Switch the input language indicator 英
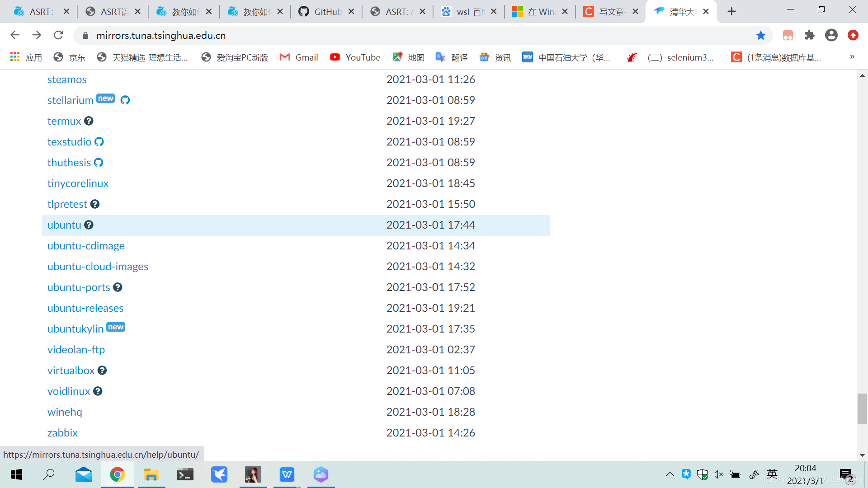Screen dimensions: 868x488 [x=772, y=474]
